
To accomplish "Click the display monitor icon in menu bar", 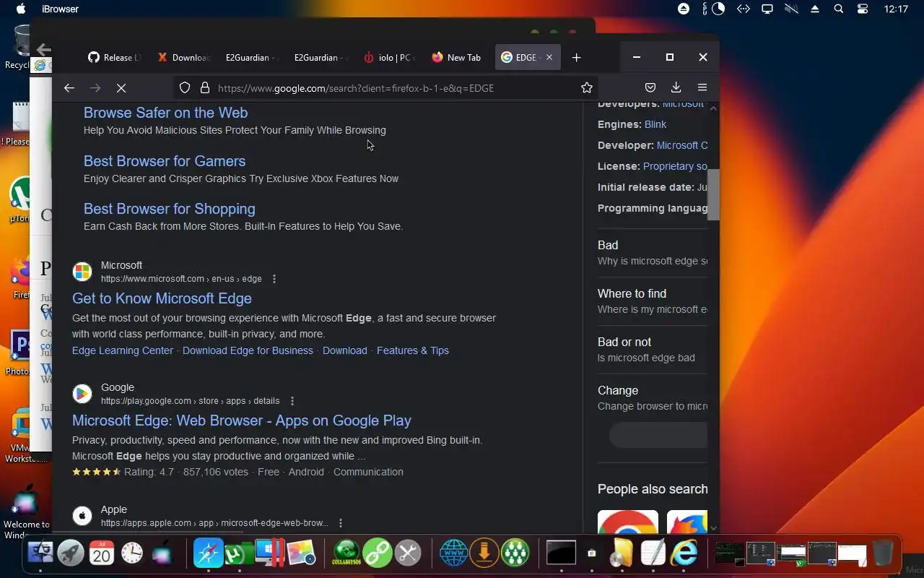I will pos(767,9).
